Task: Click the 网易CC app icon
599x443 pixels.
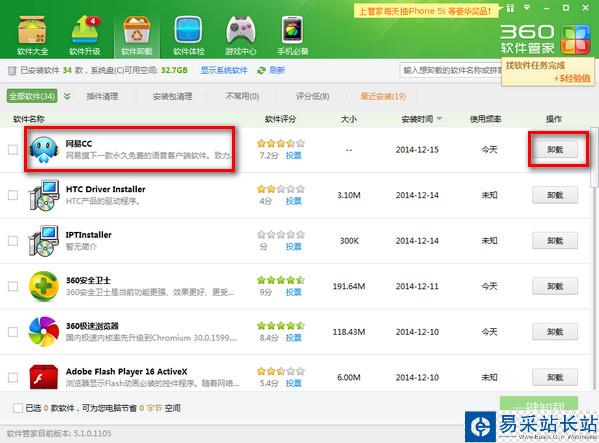Action: coord(44,149)
